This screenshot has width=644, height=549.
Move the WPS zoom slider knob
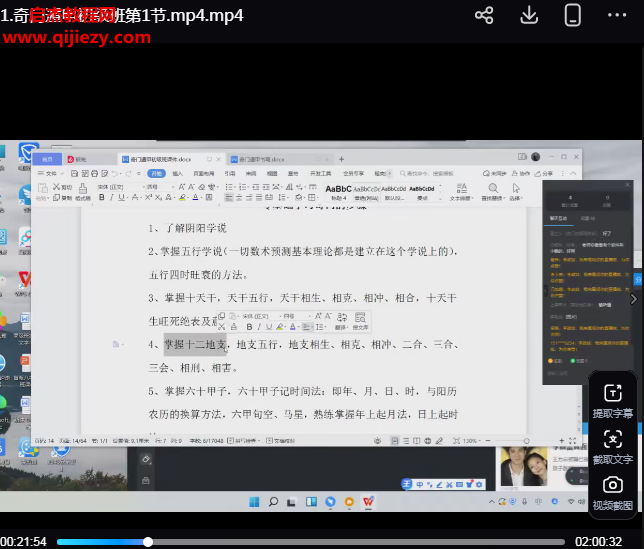pos(526,441)
